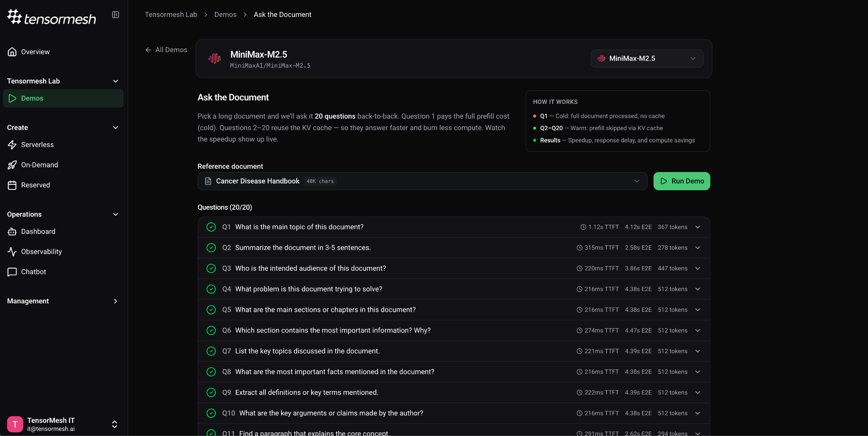
Task: Expand Q10 answer chevron
Action: (698, 413)
